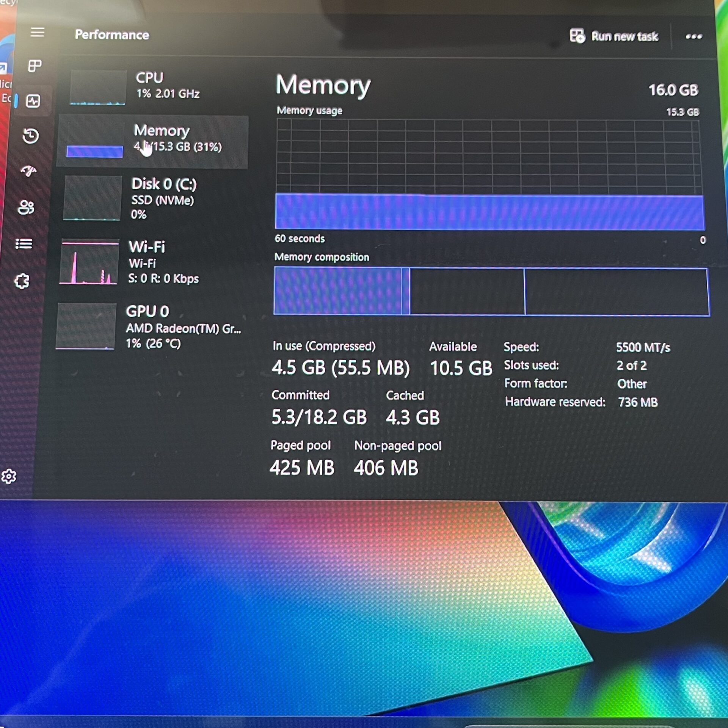Click the Memory usage graph
The width and height of the screenshot is (728, 728).
489,175
